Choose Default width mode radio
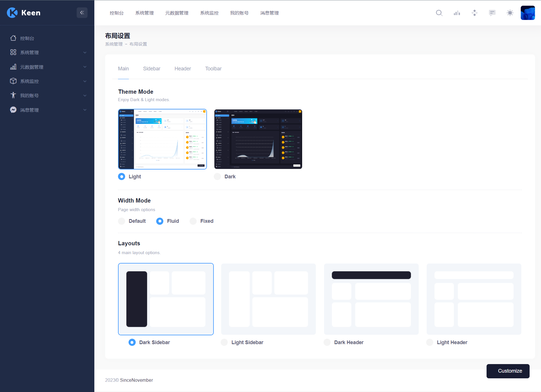Viewport: 541px width, 392px height. click(122, 221)
